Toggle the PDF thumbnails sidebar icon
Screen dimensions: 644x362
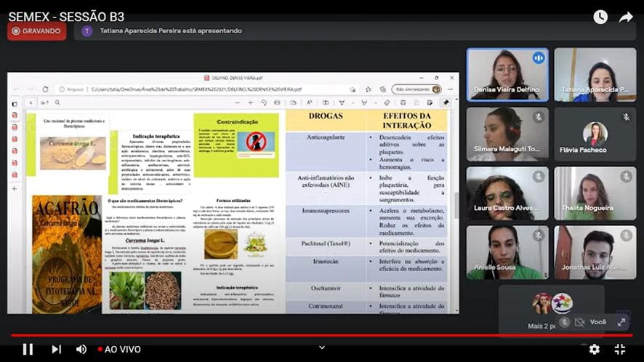pos(15,104)
